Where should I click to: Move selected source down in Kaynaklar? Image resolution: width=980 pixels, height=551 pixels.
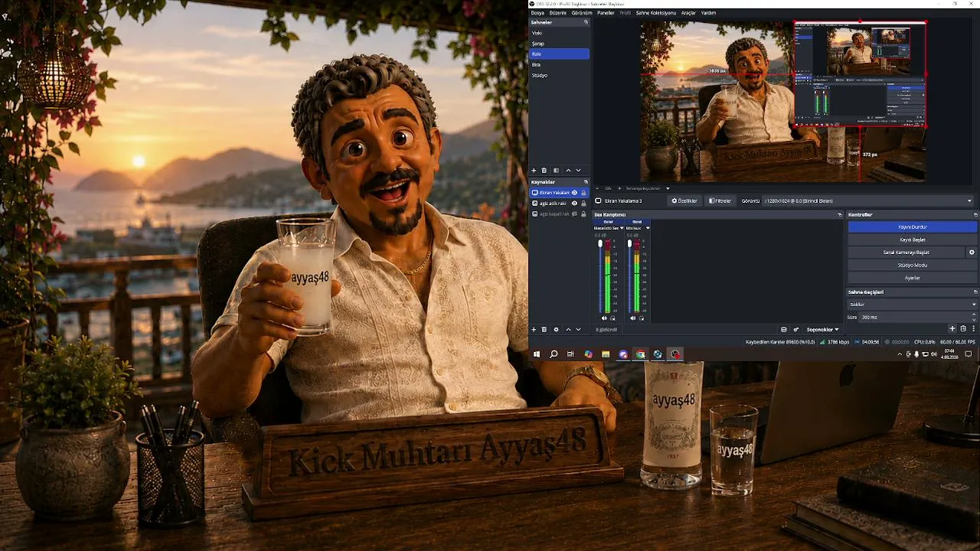pyautogui.click(x=578, y=329)
